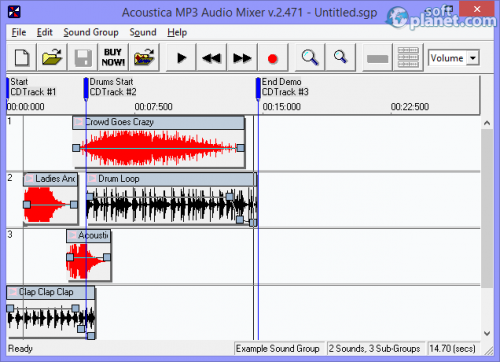Click the Clap Clap Clap clip title

[46, 292]
